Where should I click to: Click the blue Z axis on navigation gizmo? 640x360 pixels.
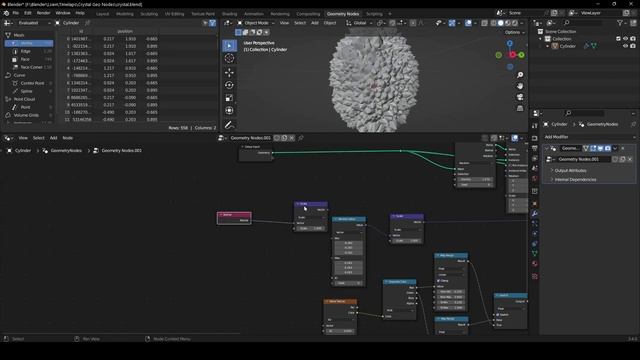click(x=510, y=43)
